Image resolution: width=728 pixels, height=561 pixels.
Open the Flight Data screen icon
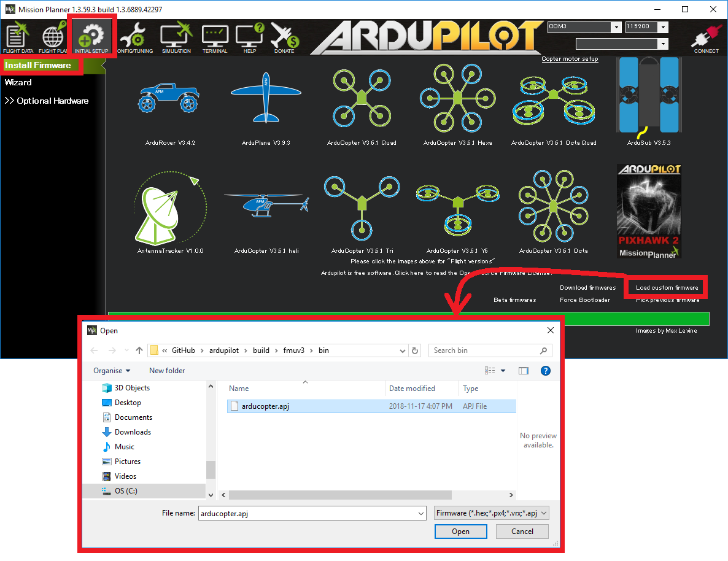point(18,38)
